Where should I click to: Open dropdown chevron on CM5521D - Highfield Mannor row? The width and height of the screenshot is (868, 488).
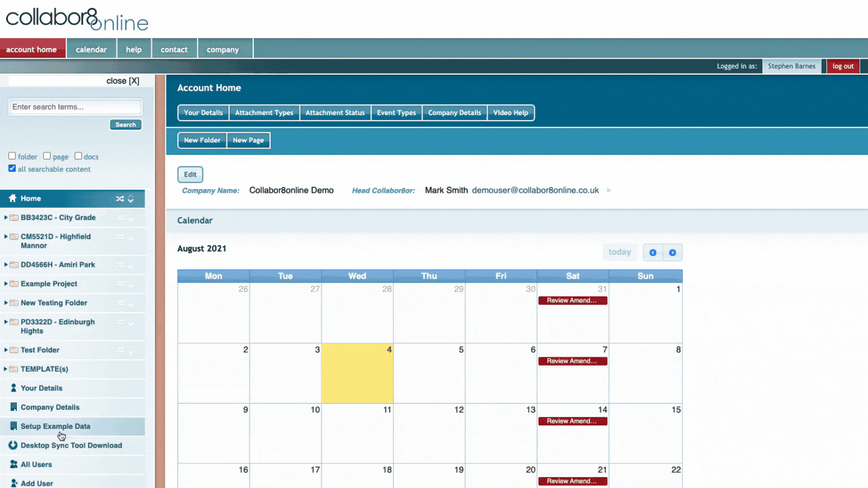coord(131,238)
